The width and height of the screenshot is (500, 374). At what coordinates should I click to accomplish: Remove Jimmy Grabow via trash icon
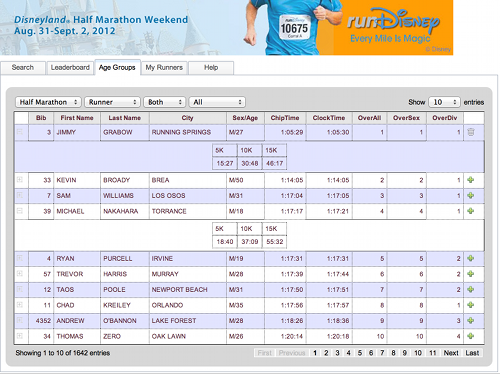tap(471, 132)
